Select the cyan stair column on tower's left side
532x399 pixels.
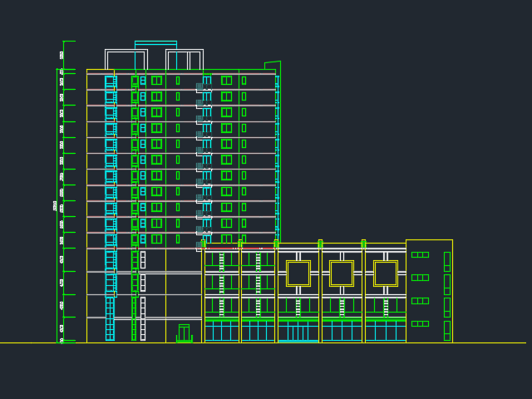point(110,208)
